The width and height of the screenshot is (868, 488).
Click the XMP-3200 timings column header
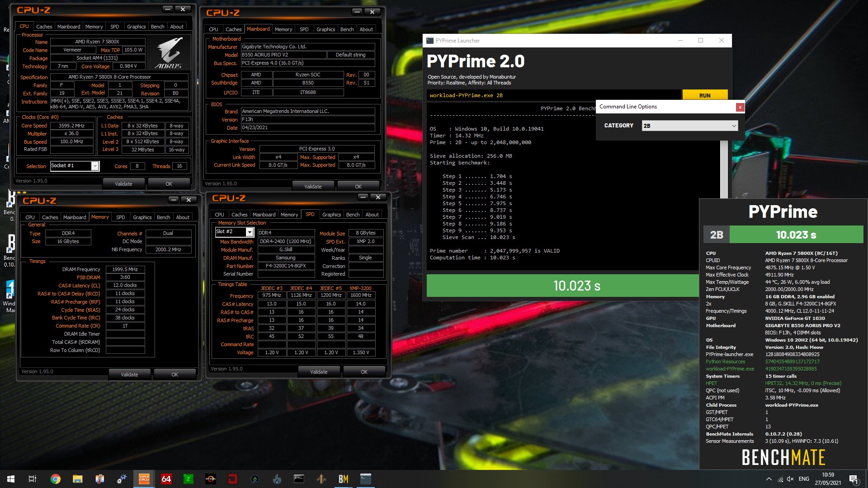click(x=360, y=288)
